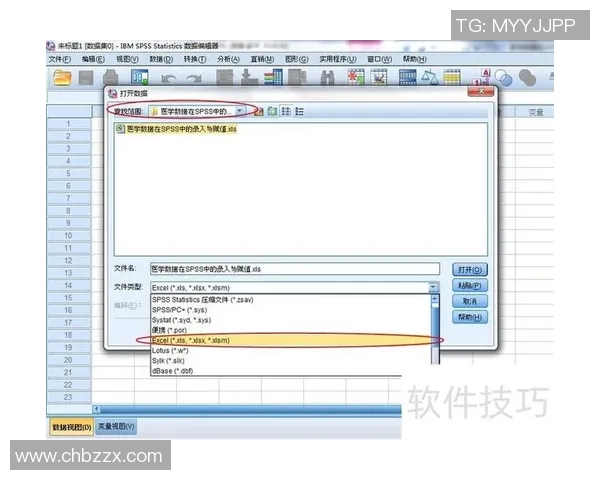Choose SPSS Statistics 压缩文件 (*.zsav) option
This screenshot has width=600, height=480.
[291, 300]
